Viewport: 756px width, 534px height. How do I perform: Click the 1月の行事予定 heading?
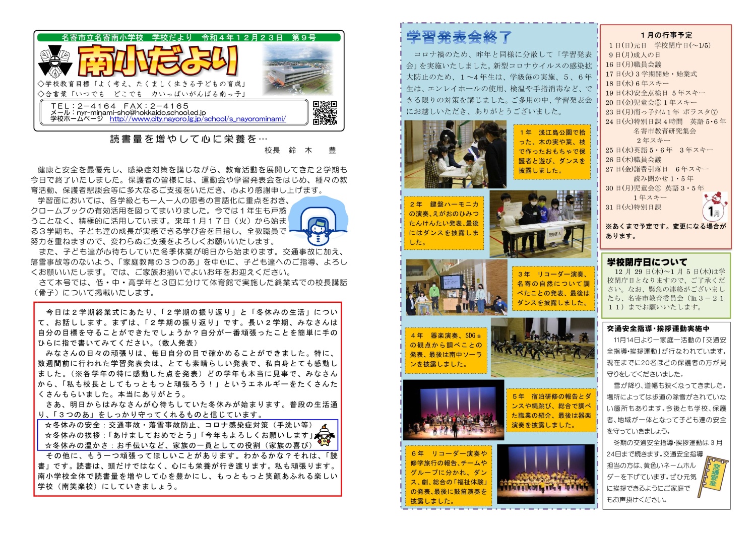[666, 35]
